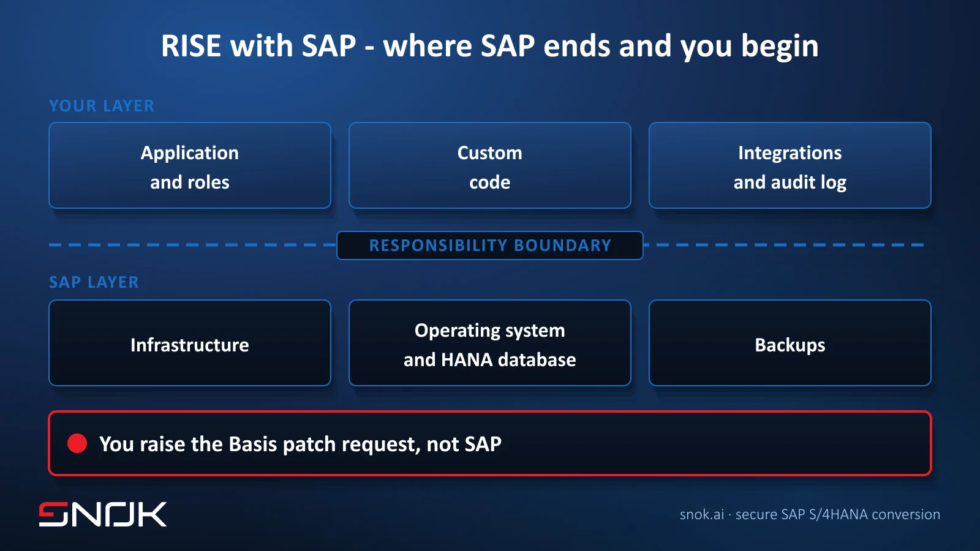This screenshot has height=551, width=980.
Task: Select the 'Custom code' card
Action: click(490, 165)
